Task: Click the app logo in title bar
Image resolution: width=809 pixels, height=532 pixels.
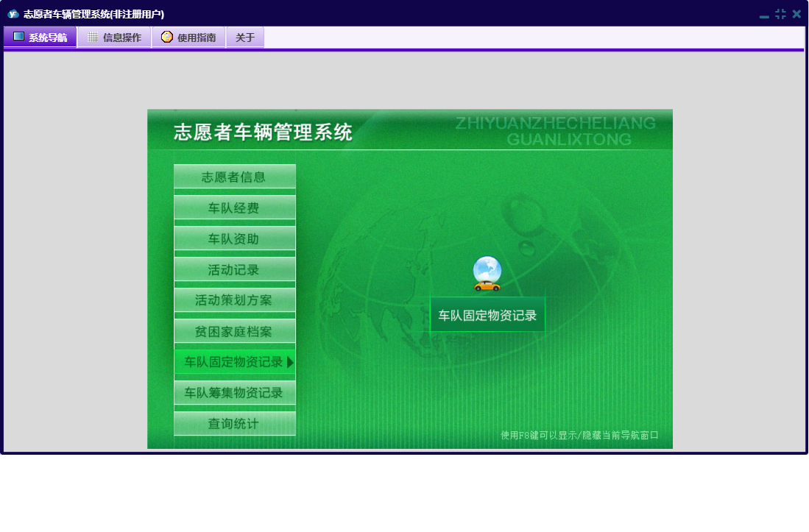Action: pos(13,14)
